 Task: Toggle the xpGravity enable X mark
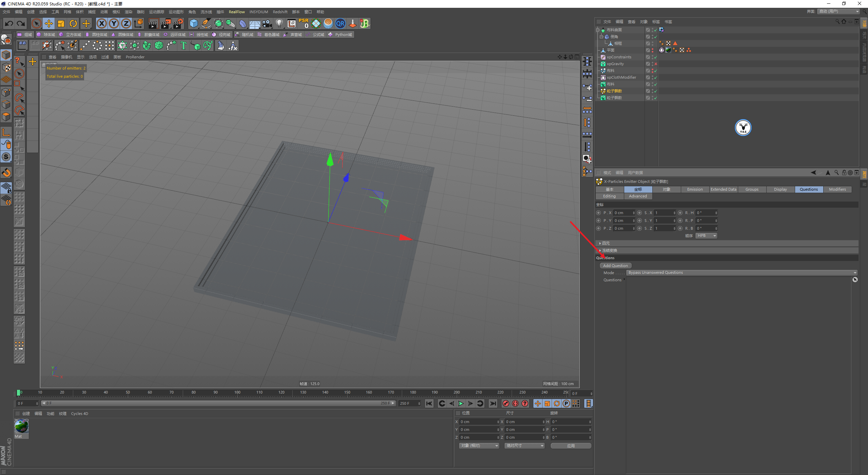[656, 64]
